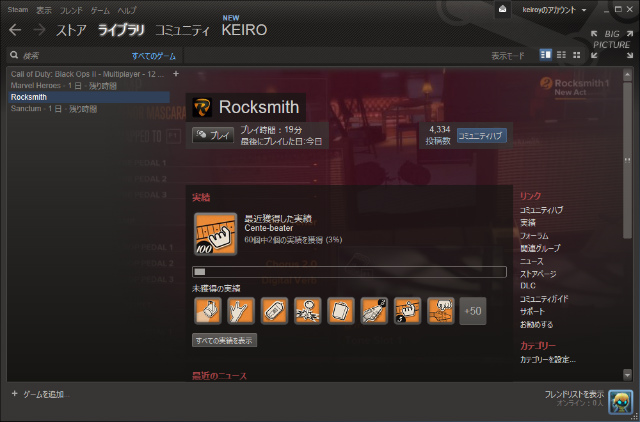Click the Rocksmith game logo icon
640x422 pixels.
(202, 107)
